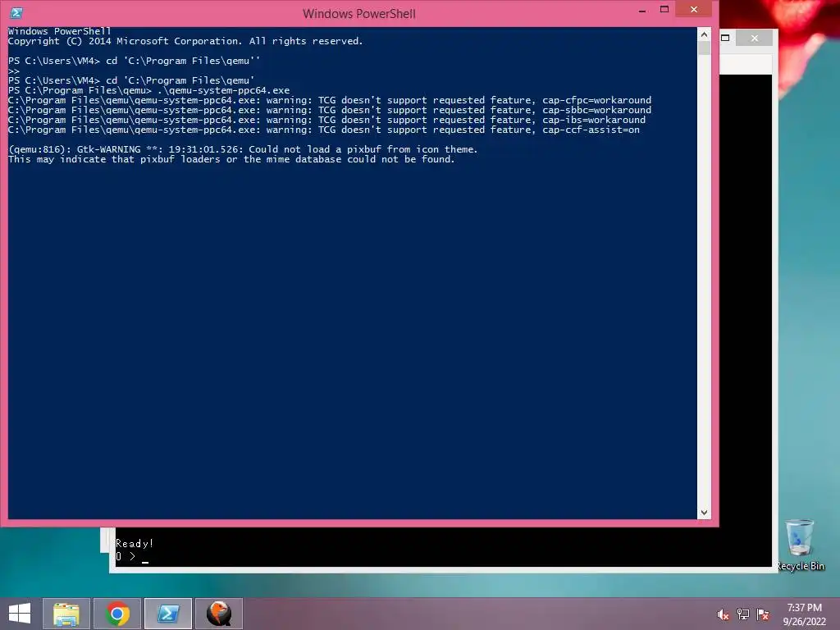The image size is (840, 630).
Task: Click the cap-ccf-assist=on warning line
Action: coord(323,130)
